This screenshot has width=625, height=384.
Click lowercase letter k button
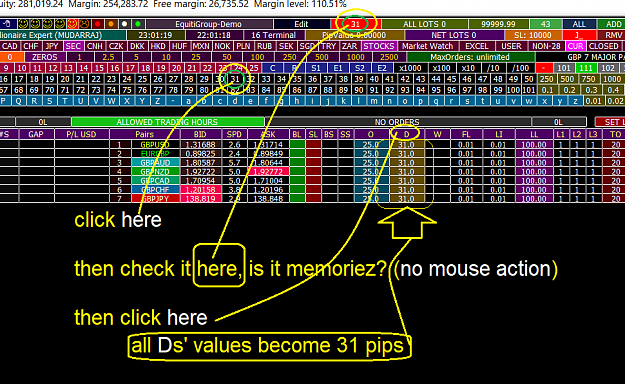pyautogui.click(x=343, y=101)
